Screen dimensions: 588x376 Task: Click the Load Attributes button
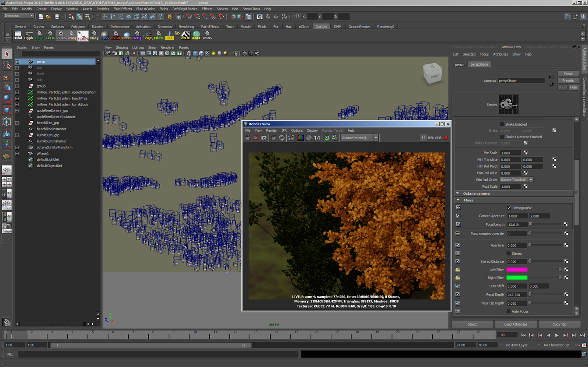(515, 324)
